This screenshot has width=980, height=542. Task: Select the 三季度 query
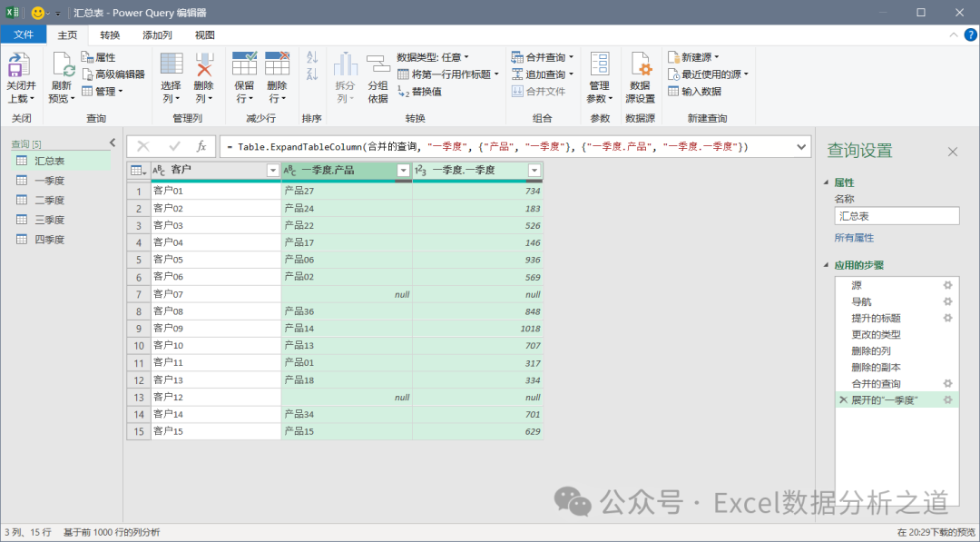tap(62, 220)
